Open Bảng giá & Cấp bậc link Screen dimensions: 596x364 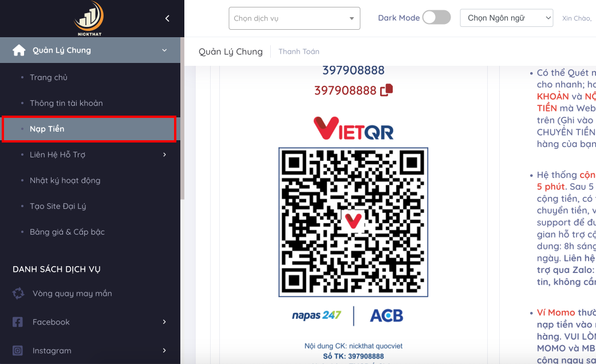(x=68, y=232)
